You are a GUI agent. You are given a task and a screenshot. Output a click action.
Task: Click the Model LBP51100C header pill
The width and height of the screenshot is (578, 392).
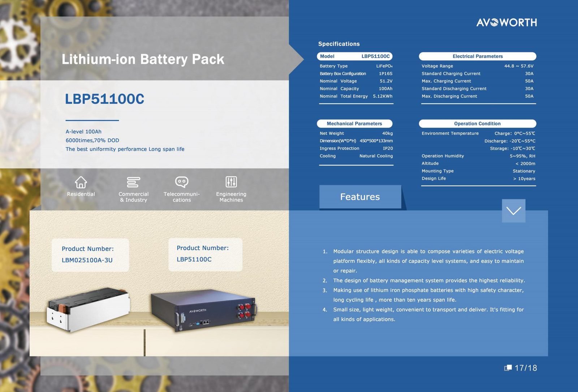tap(355, 56)
